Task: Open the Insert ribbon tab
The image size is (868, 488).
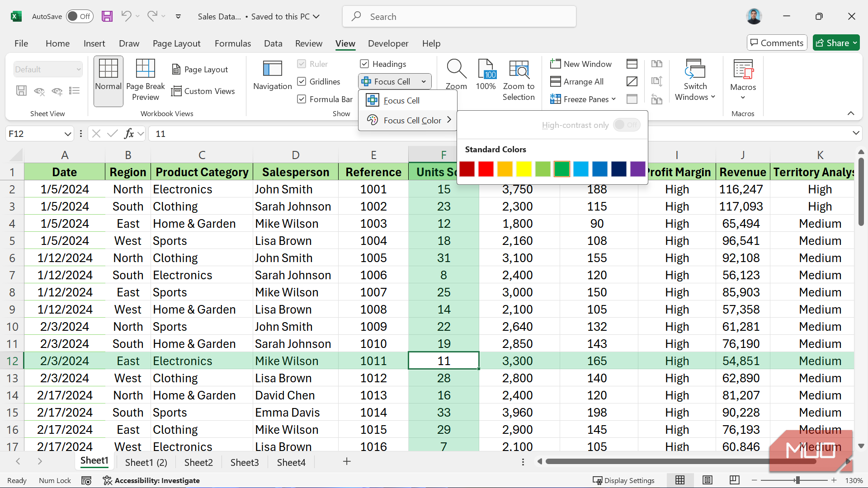Action: tap(94, 43)
